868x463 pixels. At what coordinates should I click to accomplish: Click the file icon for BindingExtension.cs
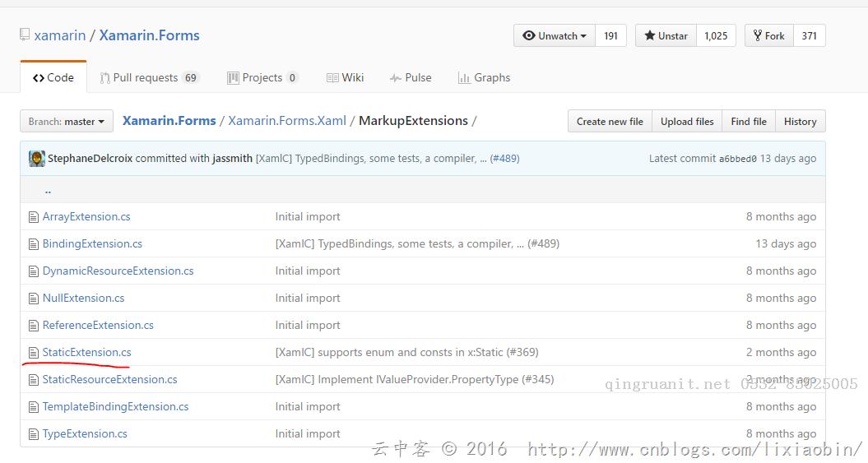(33, 244)
